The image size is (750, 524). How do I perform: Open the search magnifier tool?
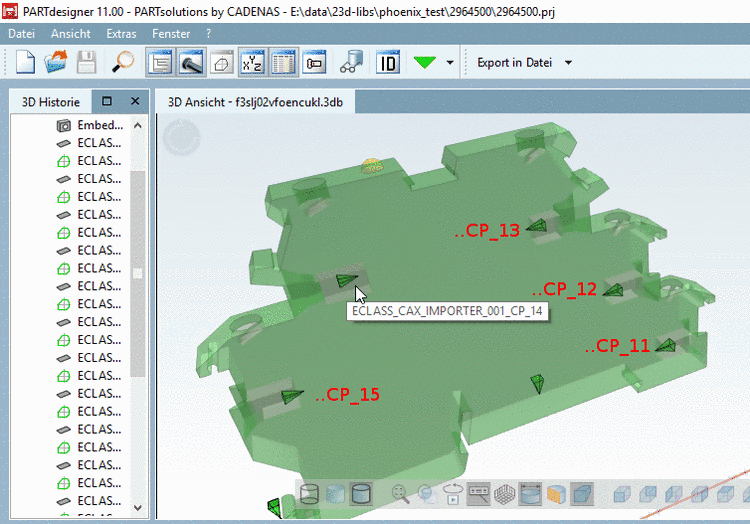[123, 62]
